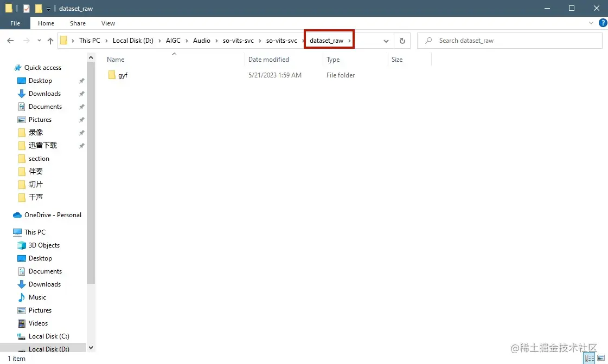Open the 录像 folder in sidebar
608x364 pixels.
pyautogui.click(x=36, y=132)
